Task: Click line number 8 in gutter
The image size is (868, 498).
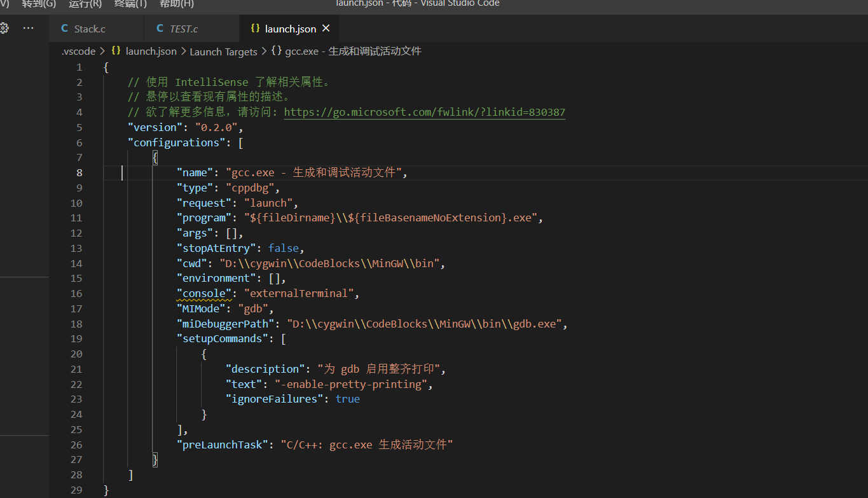Action: coord(79,173)
